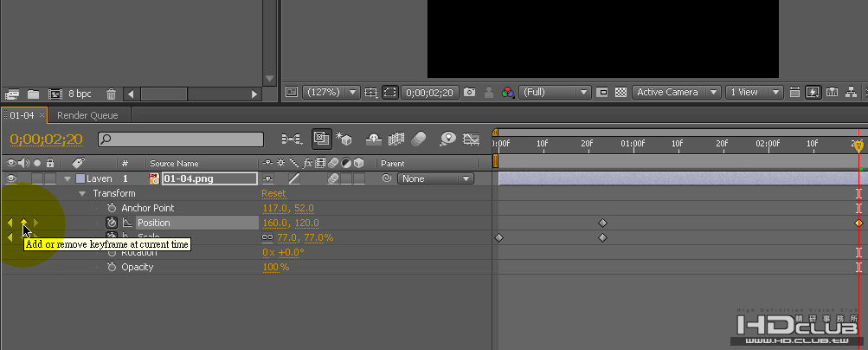Collapse the Transform group
This screenshot has width=868, height=350.
pos(82,194)
